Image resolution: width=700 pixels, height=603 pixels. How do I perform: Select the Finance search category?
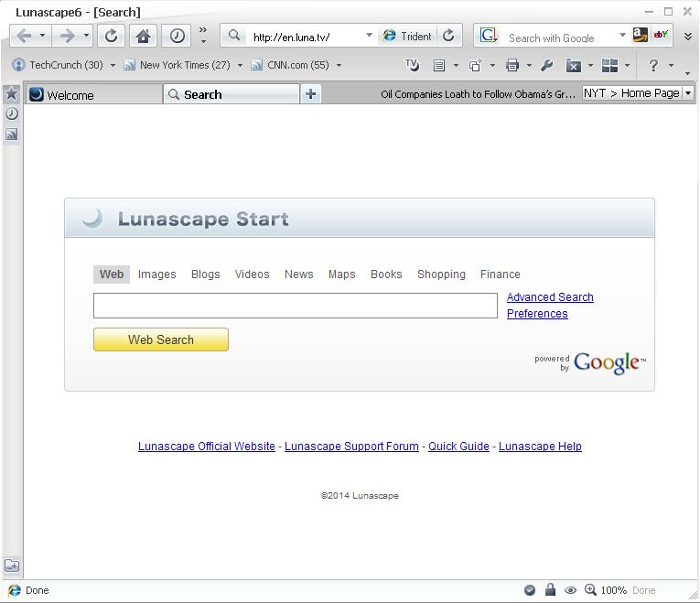pos(500,275)
